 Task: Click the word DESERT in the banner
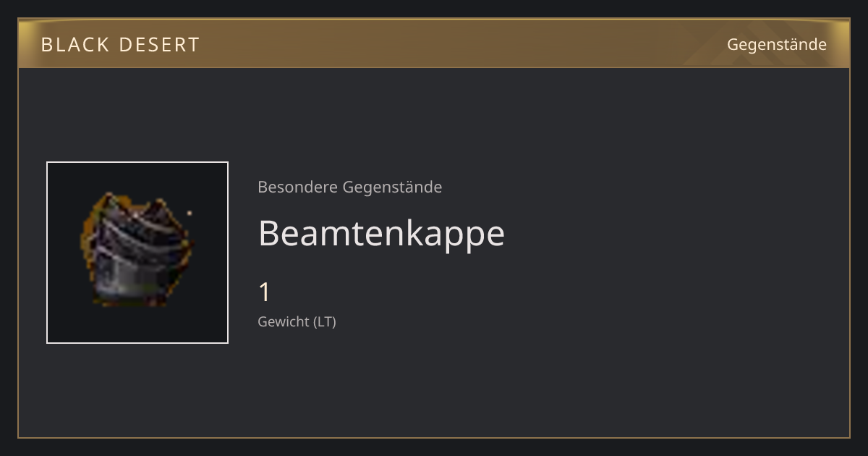click(159, 45)
